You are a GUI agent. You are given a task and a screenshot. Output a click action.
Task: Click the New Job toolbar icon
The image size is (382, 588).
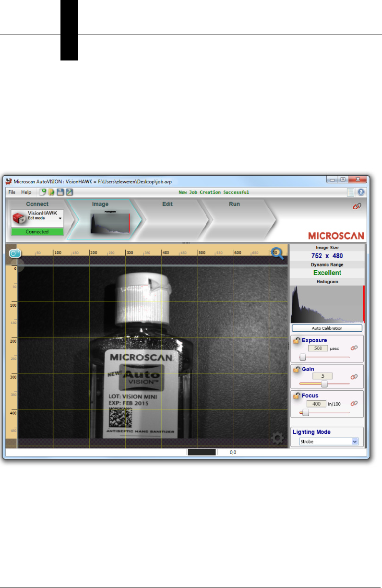tap(42, 192)
